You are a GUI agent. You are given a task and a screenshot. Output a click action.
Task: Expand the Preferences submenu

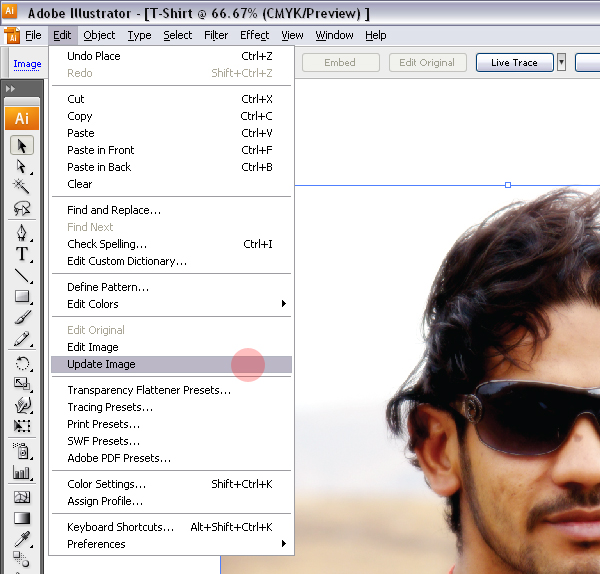point(284,543)
